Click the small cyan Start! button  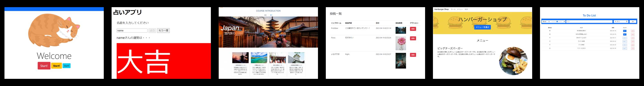[66, 66]
